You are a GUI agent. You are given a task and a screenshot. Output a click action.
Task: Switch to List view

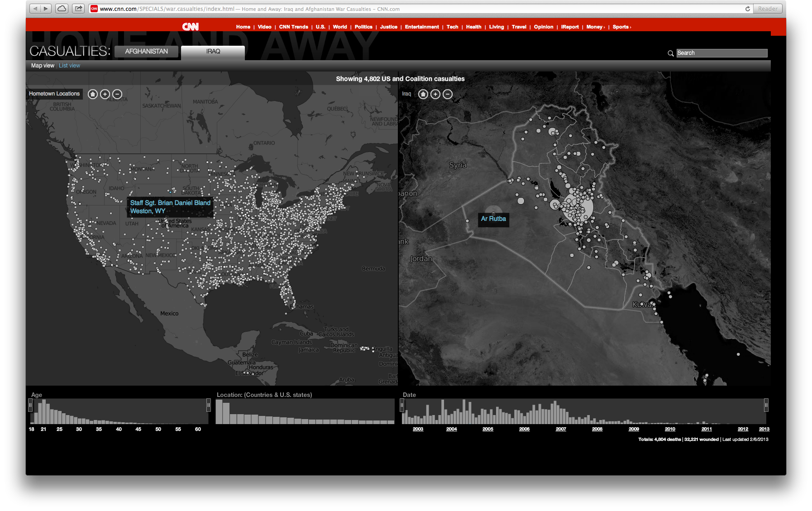(x=69, y=66)
